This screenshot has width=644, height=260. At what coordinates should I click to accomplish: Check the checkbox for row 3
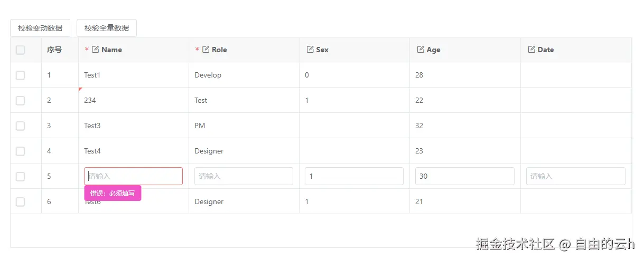pyautogui.click(x=21, y=126)
